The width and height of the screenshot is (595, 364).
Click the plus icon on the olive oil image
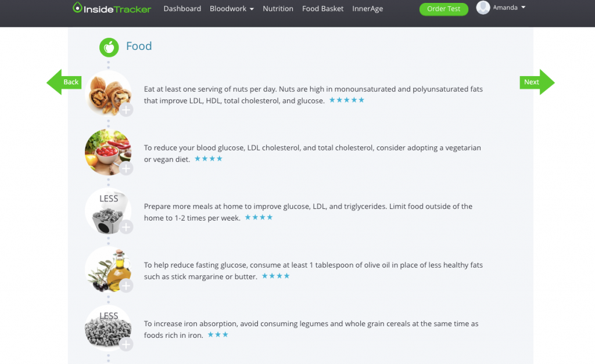point(126,286)
